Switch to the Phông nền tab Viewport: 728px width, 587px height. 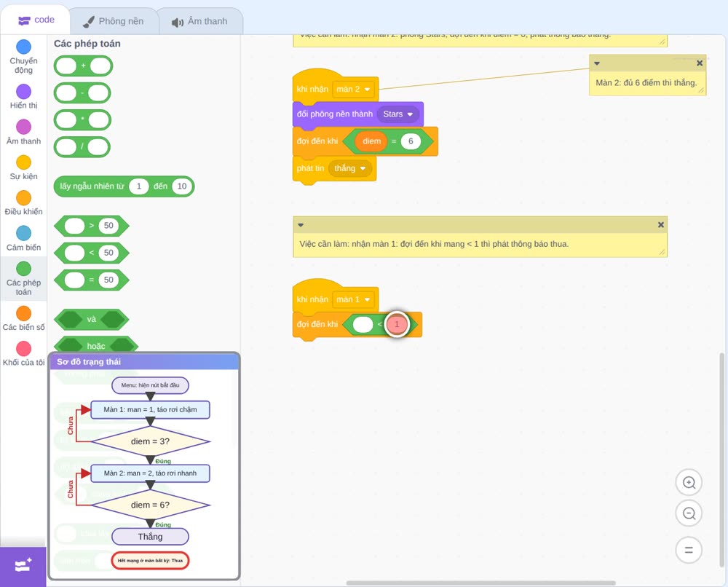(113, 21)
